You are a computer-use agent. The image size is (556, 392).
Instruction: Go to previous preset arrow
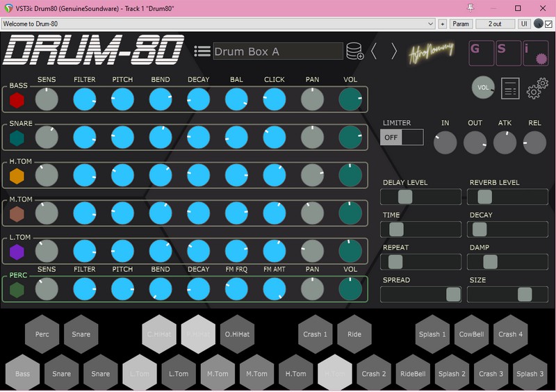374,51
